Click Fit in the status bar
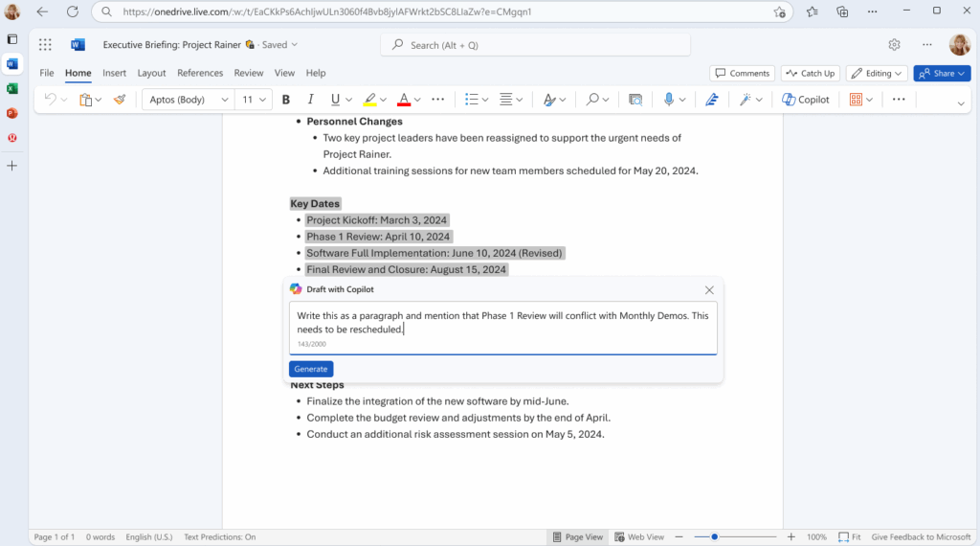This screenshot has height=546, width=980. [850, 537]
